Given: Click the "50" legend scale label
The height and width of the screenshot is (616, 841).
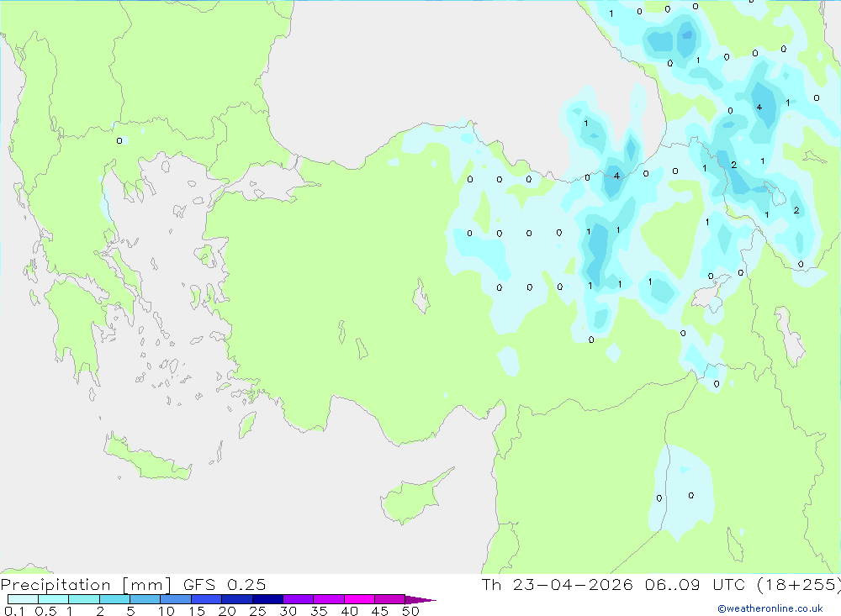Looking at the screenshot, I should [x=411, y=611].
